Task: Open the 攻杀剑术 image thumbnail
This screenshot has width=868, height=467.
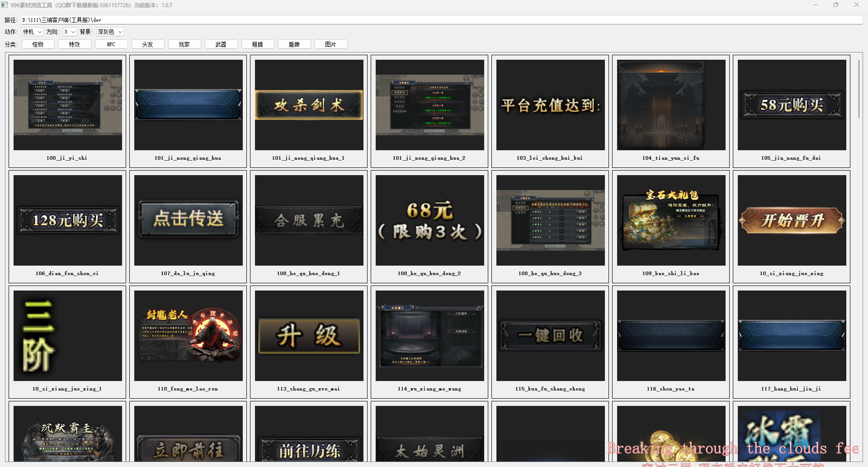Action: [x=309, y=105]
